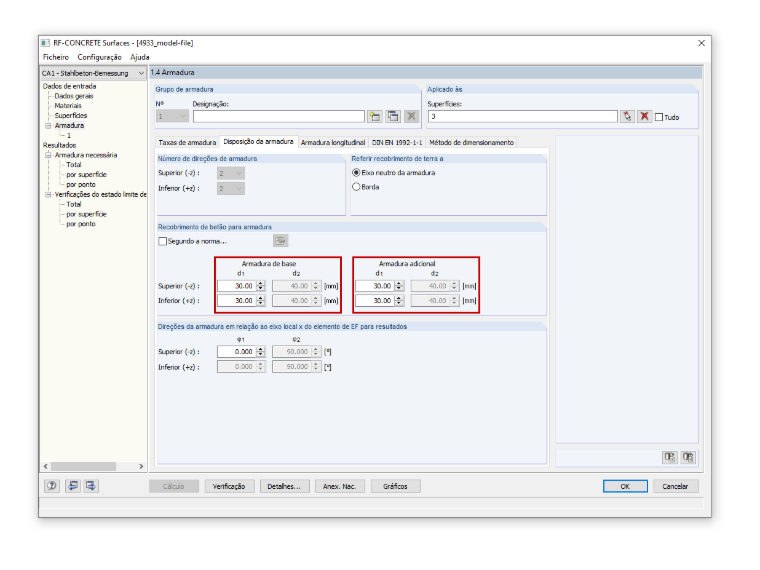Click spinner of adicional d1 Inferior value
Viewport: 760px width, 570px height.
(399, 301)
